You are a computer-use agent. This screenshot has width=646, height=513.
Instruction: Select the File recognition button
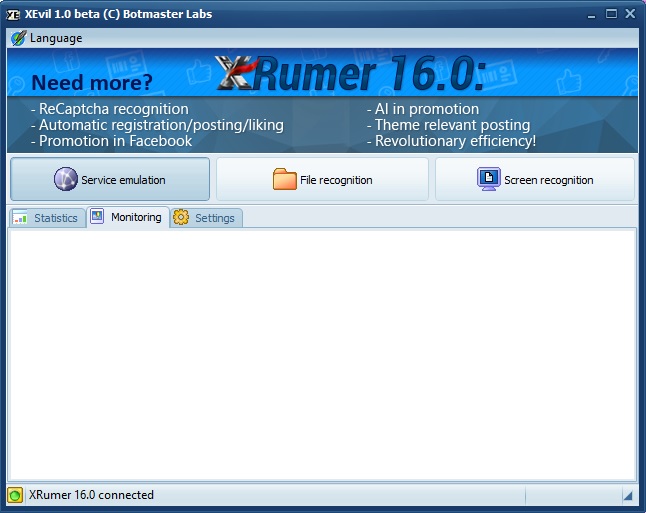pos(322,179)
